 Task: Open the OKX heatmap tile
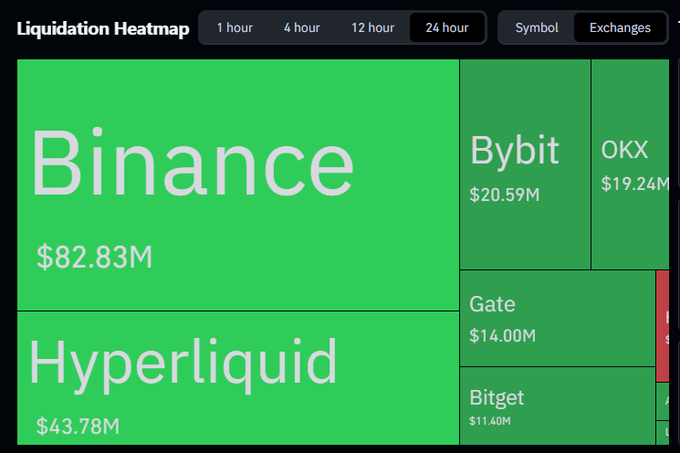(x=631, y=164)
